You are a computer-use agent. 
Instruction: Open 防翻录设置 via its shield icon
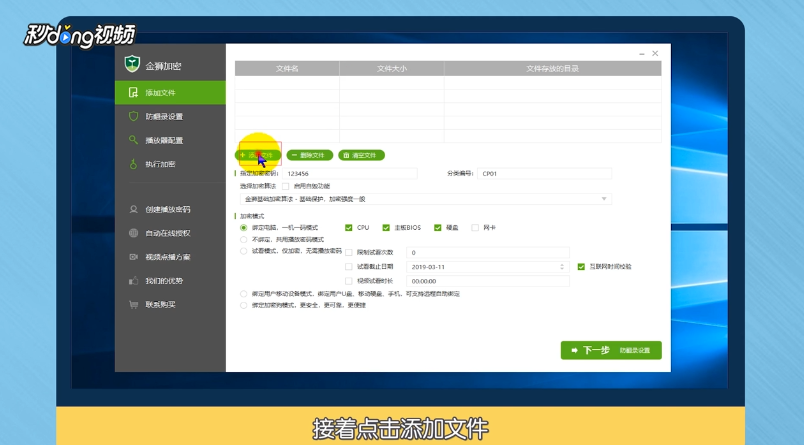(x=133, y=116)
